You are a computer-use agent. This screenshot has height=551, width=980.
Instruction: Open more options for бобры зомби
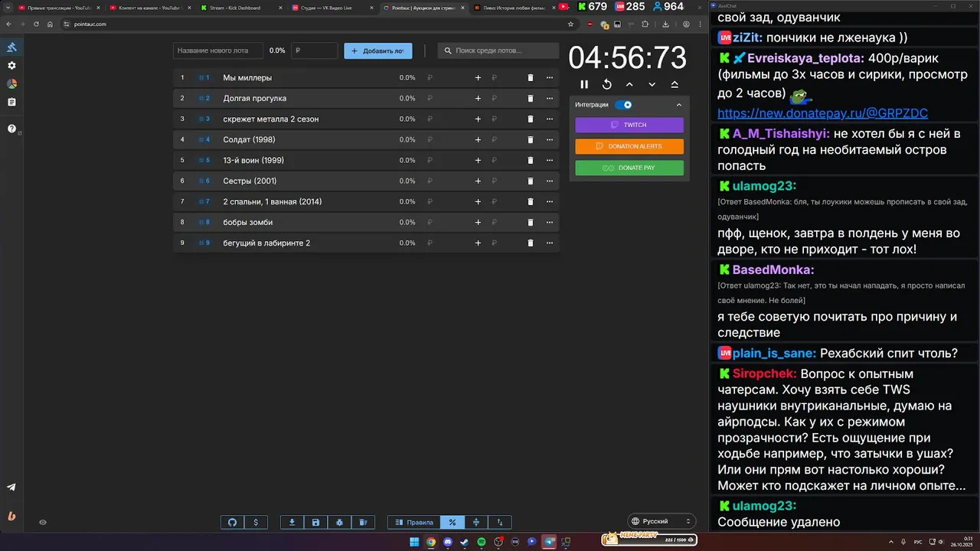[550, 223]
